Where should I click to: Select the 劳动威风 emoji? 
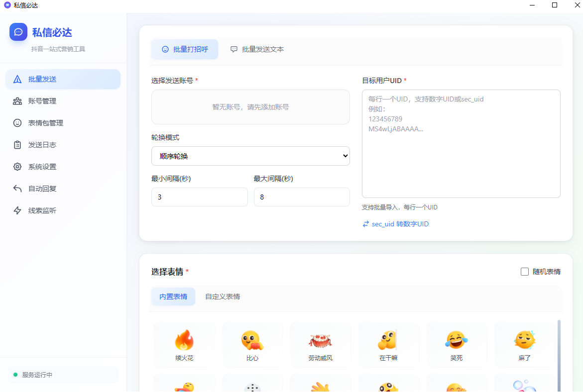click(321, 345)
